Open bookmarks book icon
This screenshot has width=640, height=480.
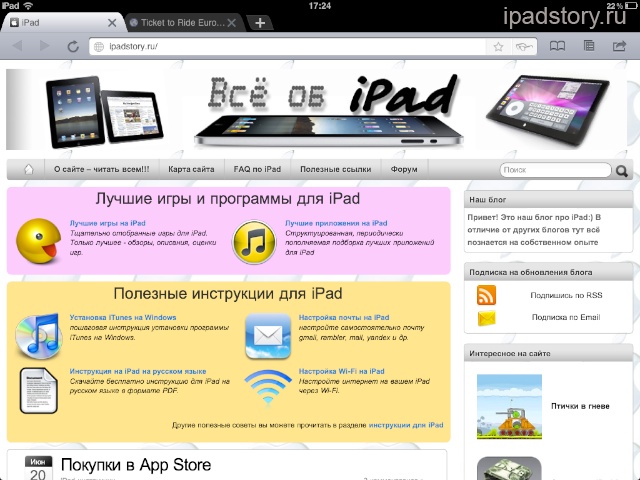pos(558,46)
